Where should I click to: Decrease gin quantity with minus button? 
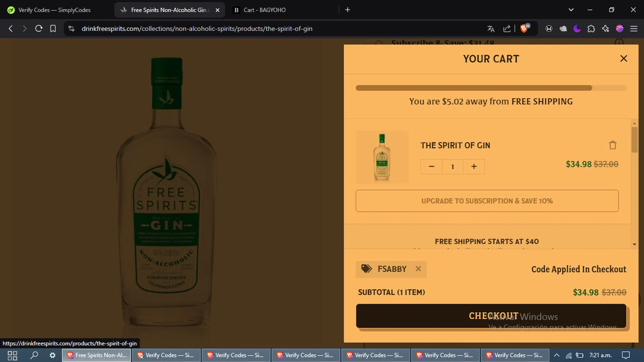(x=431, y=167)
